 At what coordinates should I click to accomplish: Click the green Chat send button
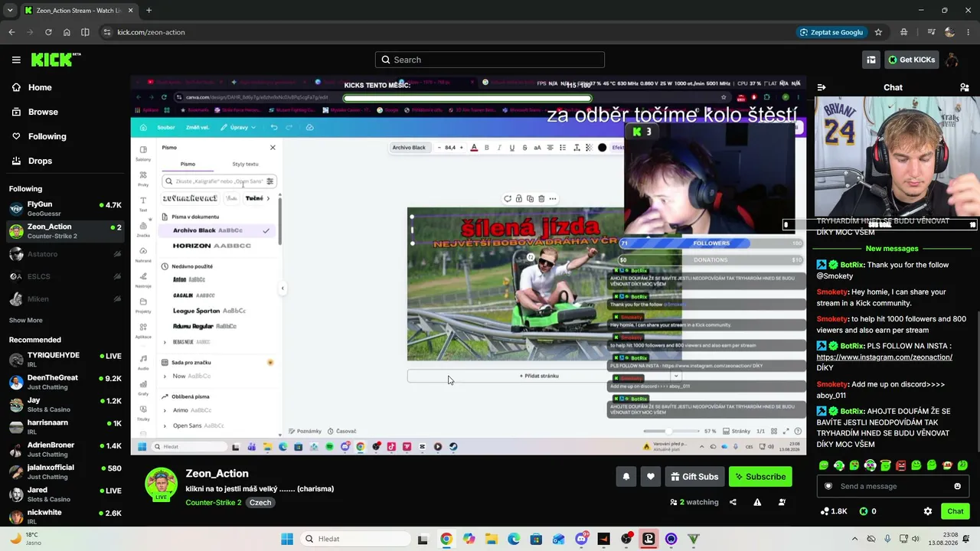(955, 511)
